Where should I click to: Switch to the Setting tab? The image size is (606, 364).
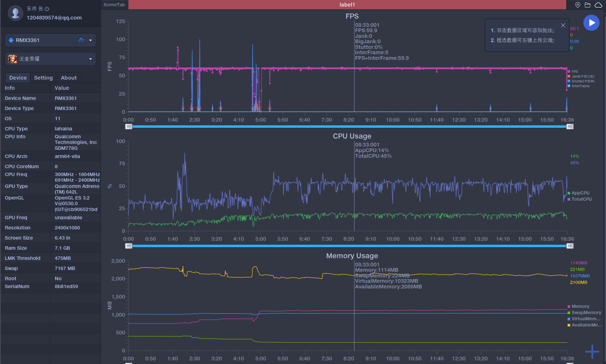click(x=43, y=78)
